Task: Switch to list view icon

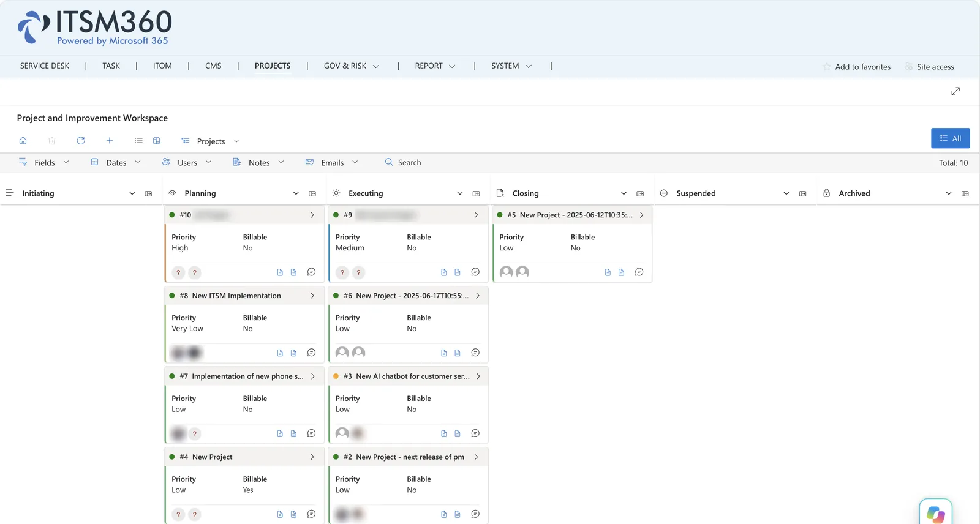Action: 138,141
